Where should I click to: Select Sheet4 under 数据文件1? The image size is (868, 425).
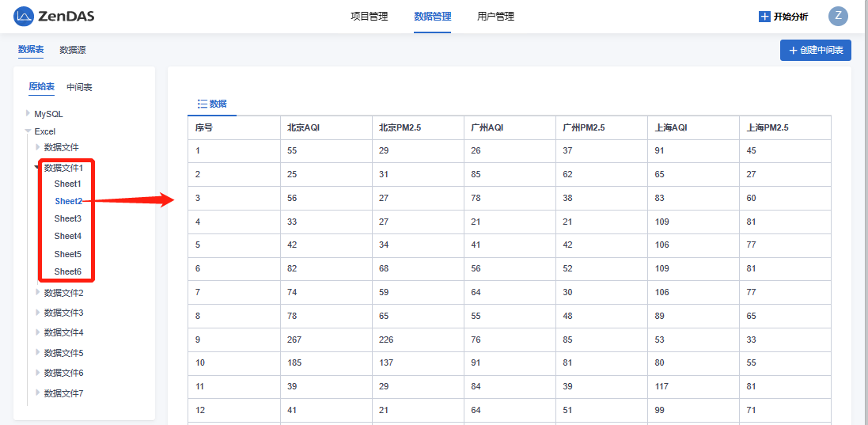(67, 236)
